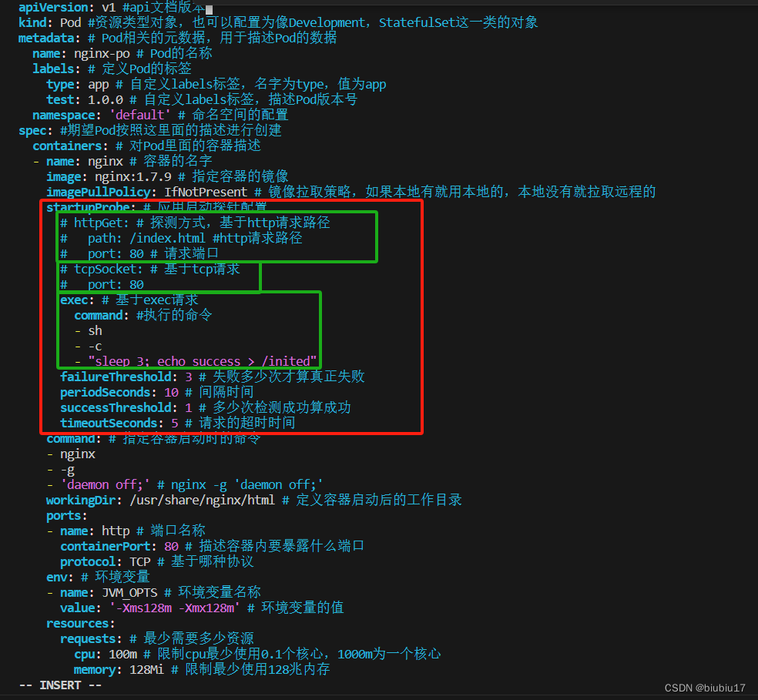
Task: Click the 'nginx-po' pod name value
Action: coord(102,54)
